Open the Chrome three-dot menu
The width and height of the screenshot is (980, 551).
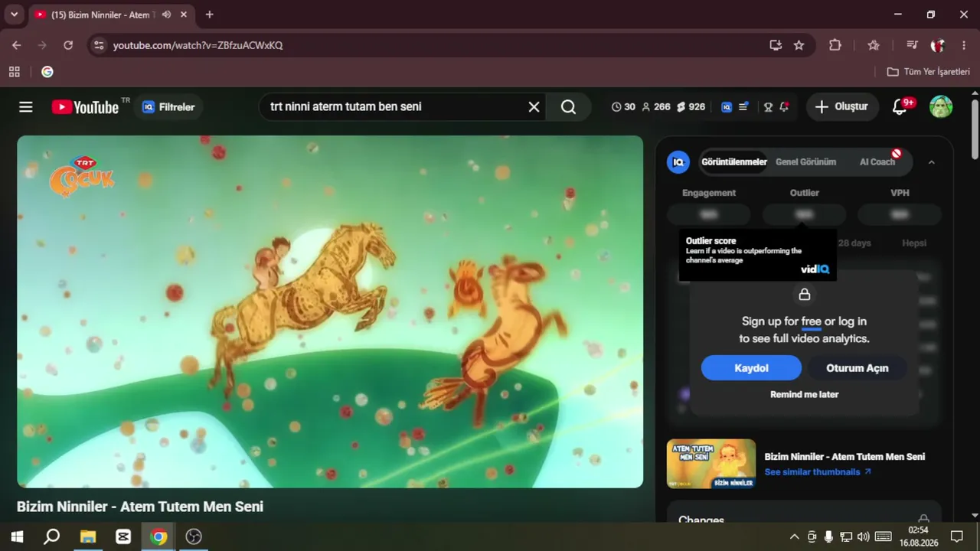point(964,45)
